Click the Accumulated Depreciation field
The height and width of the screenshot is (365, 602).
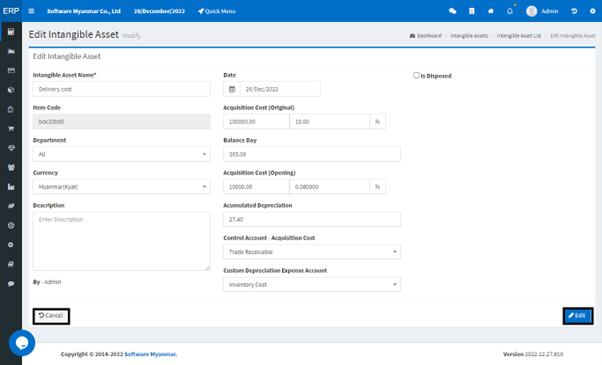pyautogui.click(x=312, y=219)
